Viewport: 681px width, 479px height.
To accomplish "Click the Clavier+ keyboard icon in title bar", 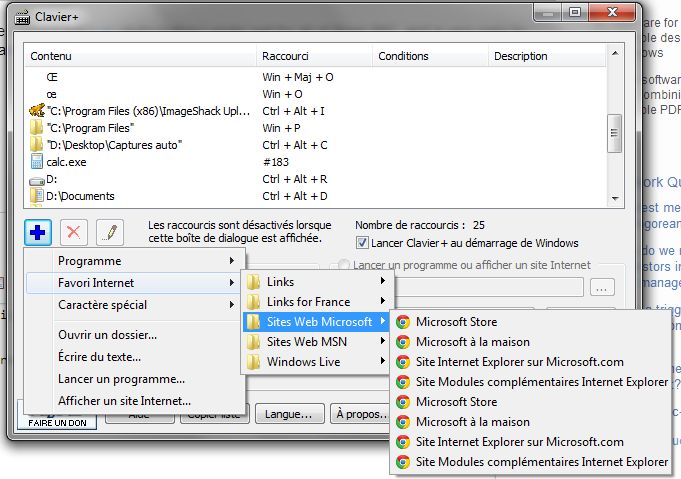I will coord(22,18).
